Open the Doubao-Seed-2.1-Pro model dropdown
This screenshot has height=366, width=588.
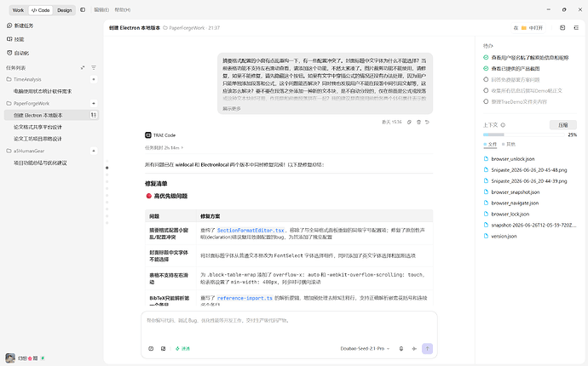tap(365, 348)
